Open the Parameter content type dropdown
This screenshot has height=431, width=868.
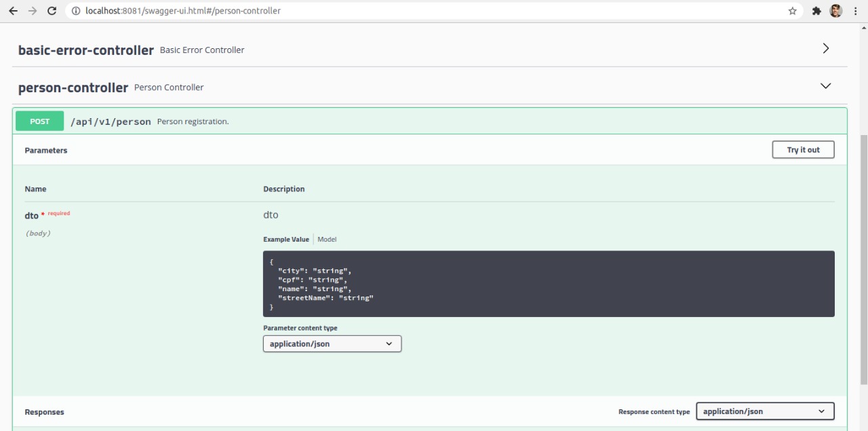pos(332,344)
